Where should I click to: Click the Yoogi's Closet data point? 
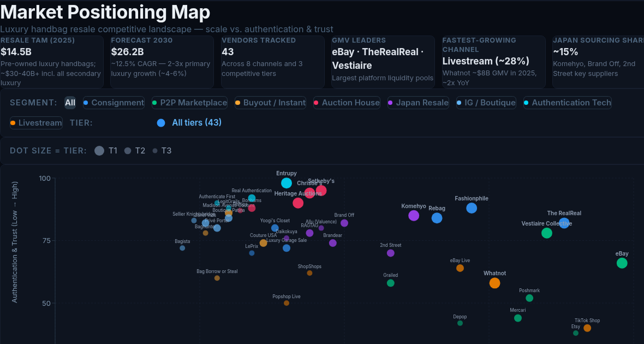pyautogui.click(x=275, y=228)
